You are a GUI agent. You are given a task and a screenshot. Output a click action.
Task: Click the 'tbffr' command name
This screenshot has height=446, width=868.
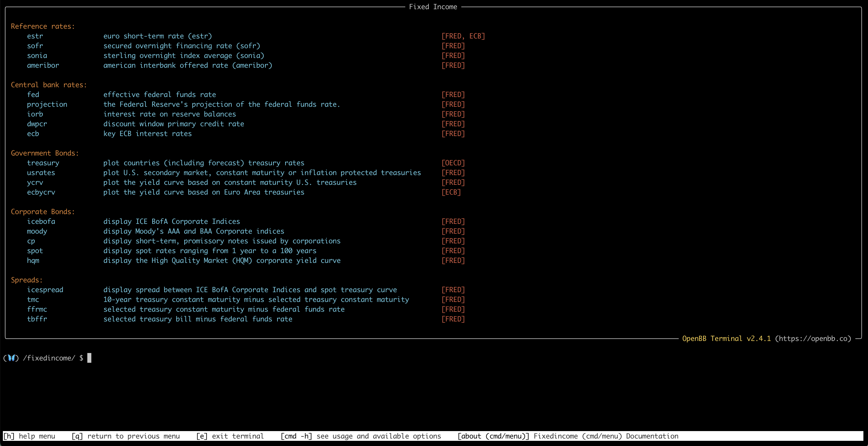point(37,319)
